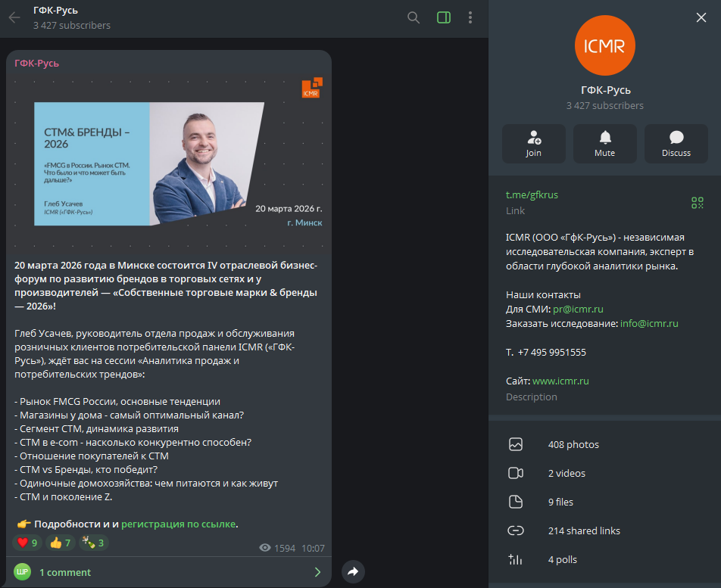The width and height of the screenshot is (721, 588).
Task: Open the 1 comment thread
Action: pos(169,572)
